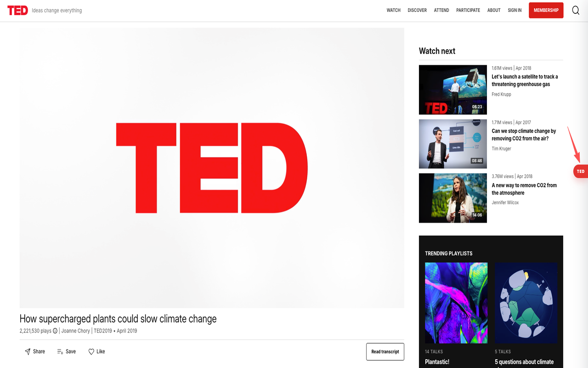The width and height of the screenshot is (588, 368).
Task: Open "Can we stop climate change" title
Action: click(524, 135)
